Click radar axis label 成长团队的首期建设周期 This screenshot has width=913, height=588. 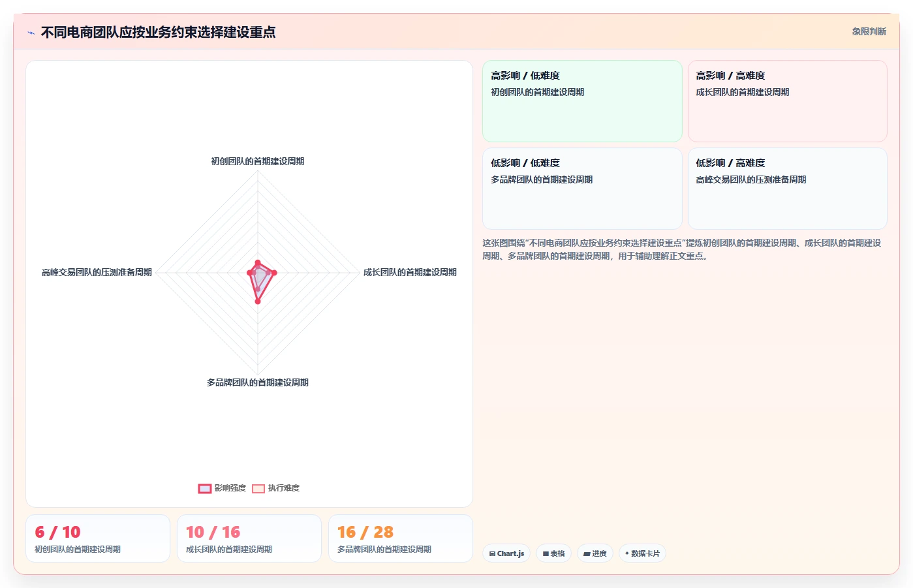410,272
